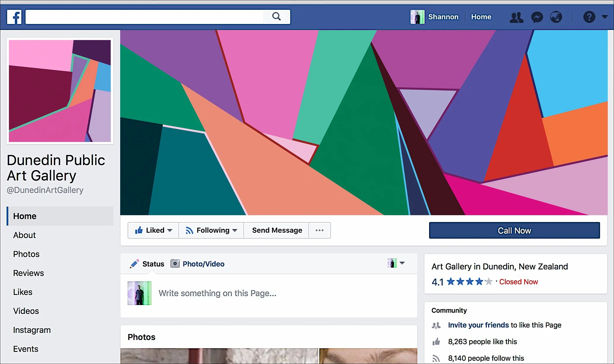
Task: Click in the Facebook search field
Action: tap(145, 17)
